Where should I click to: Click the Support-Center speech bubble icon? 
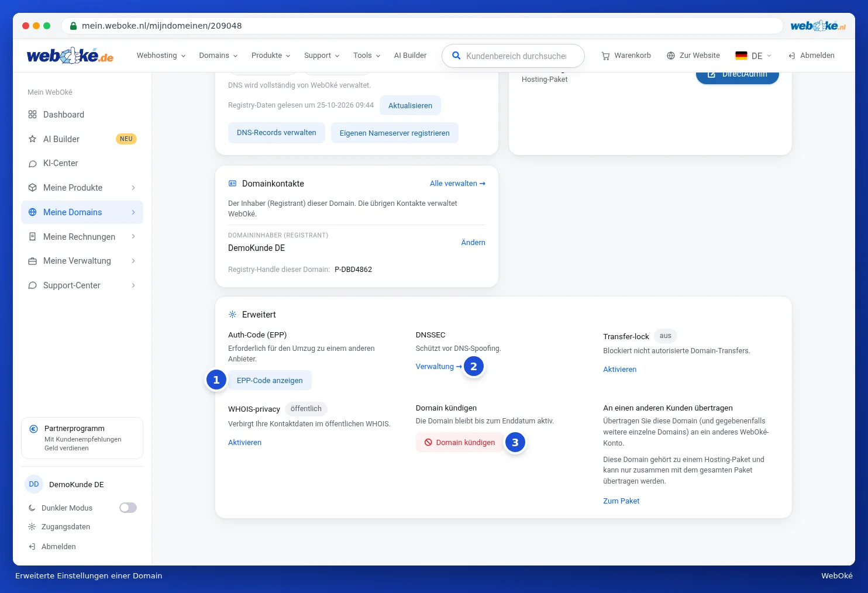pyautogui.click(x=32, y=285)
